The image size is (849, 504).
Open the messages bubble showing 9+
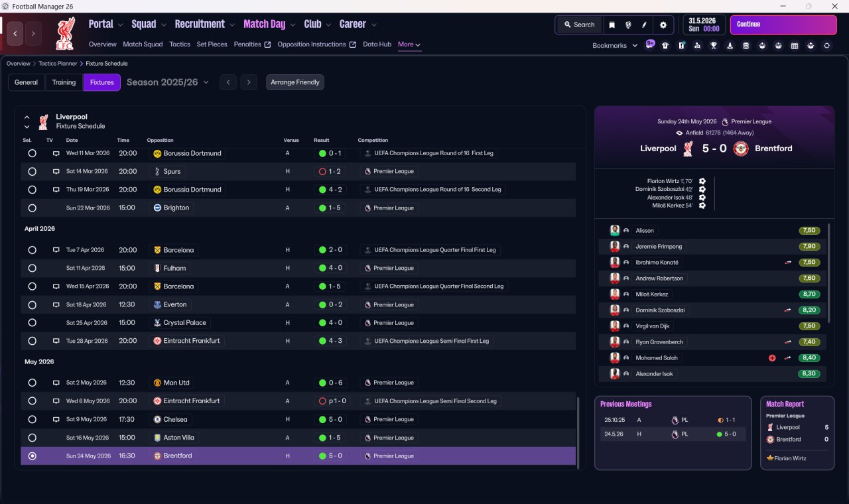pos(650,45)
